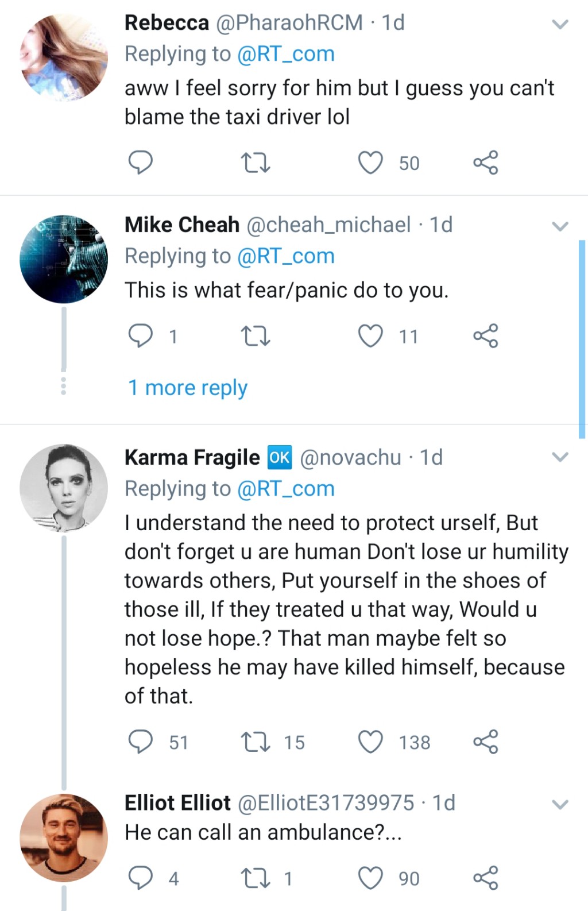Open dropdown menu on Rebecca's tweet
588x911 pixels.
tap(560, 24)
